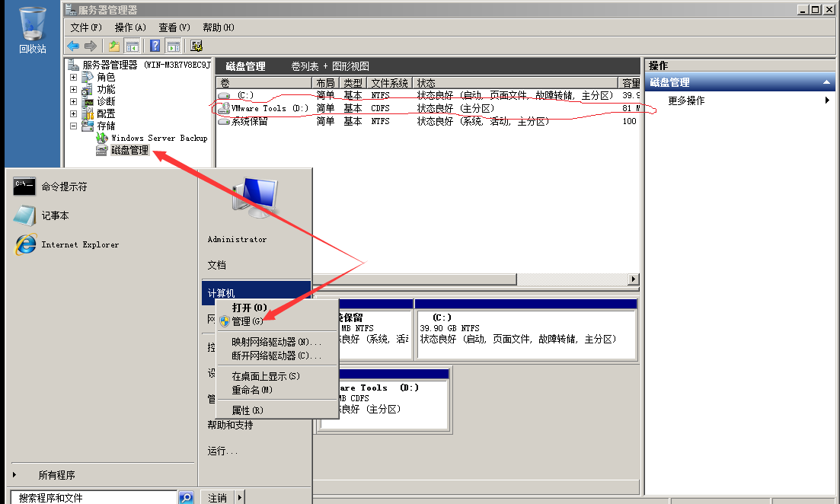The image size is (840, 504).
Task: Click the Windows Server Backup icon
Action: pyautogui.click(x=102, y=139)
